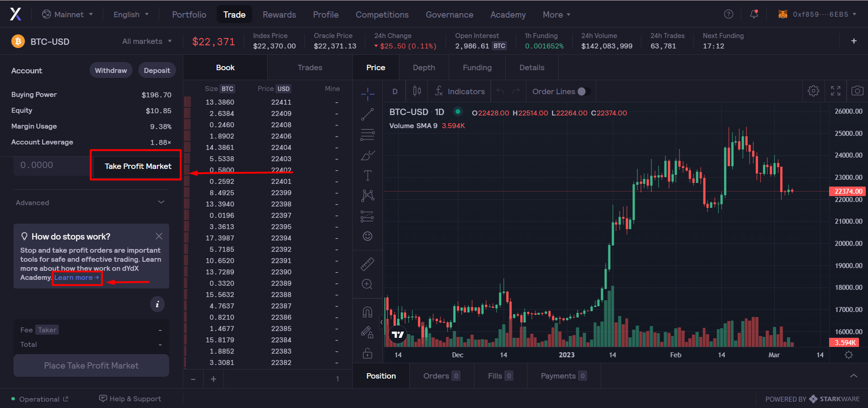Open time axis settings gear icon

click(x=849, y=355)
